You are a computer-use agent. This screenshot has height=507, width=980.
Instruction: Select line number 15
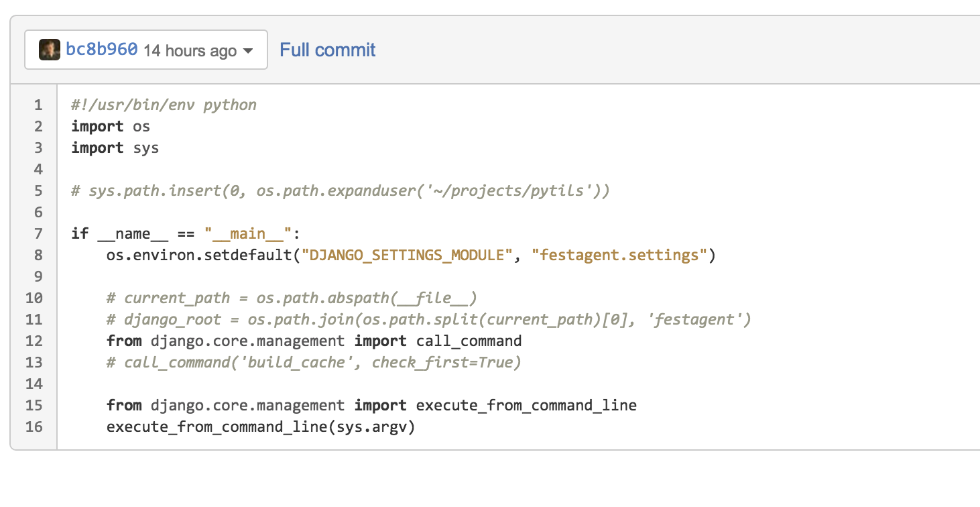click(x=34, y=405)
